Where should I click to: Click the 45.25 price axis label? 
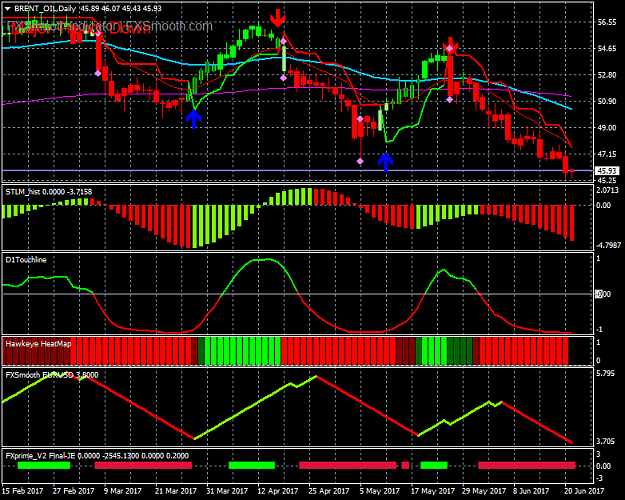607,180
